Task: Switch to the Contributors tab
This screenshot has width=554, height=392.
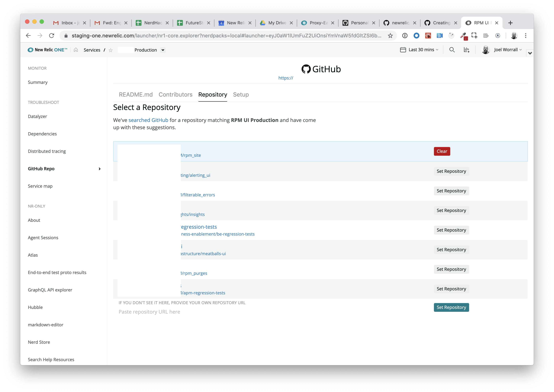Action: click(x=175, y=95)
